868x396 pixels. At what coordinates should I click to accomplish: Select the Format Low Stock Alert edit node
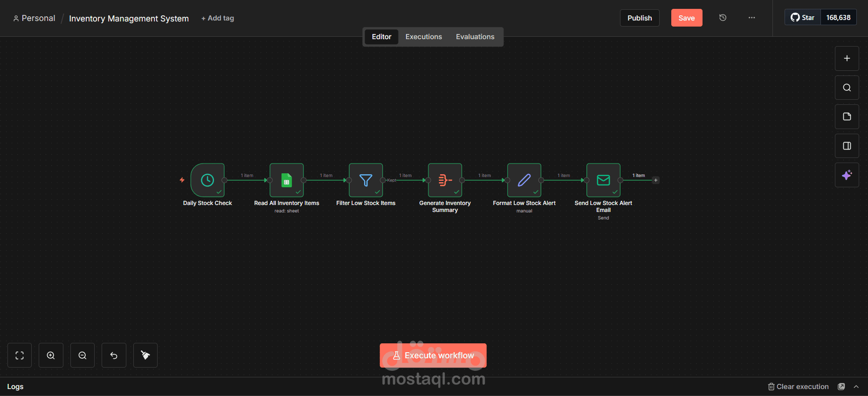pos(524,180)
